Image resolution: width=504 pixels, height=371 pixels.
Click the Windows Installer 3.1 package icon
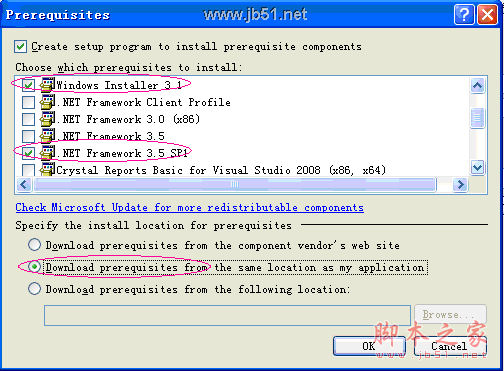point(47,85)
